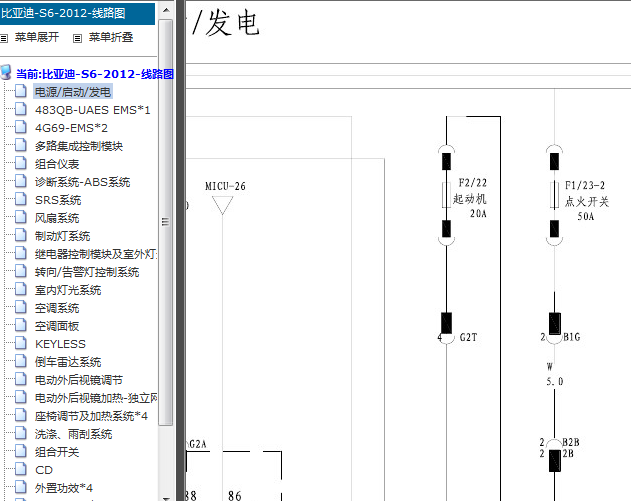Screen dimensions: 631x501
Task: Open 转向/告警灯控制系统 entry
Action: (x=87, y=272)
